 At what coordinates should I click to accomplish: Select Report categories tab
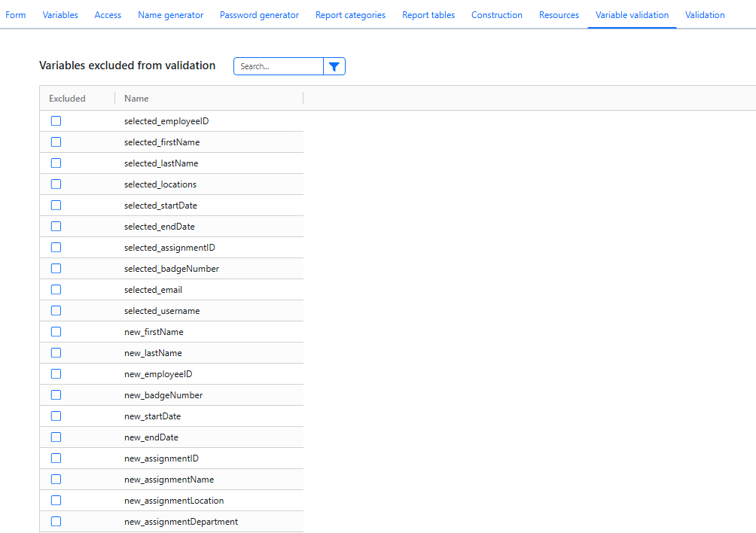tap(351, 15)
